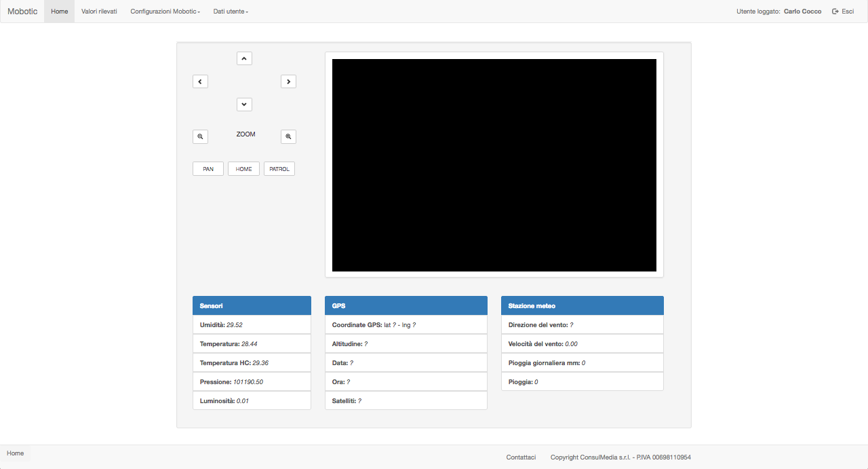Viewport: 868px width, 469px height.
Task: Click the Stazione meteo panel header
Action: [x=583, y=305]
